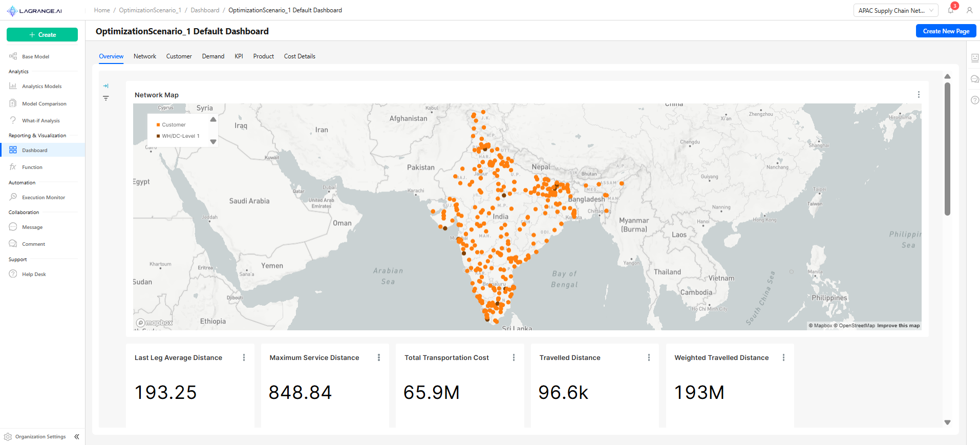This screenshot has width=980, height=445.
Task: Open Total Transportation Cost card menu
Action: click(514, 357)
